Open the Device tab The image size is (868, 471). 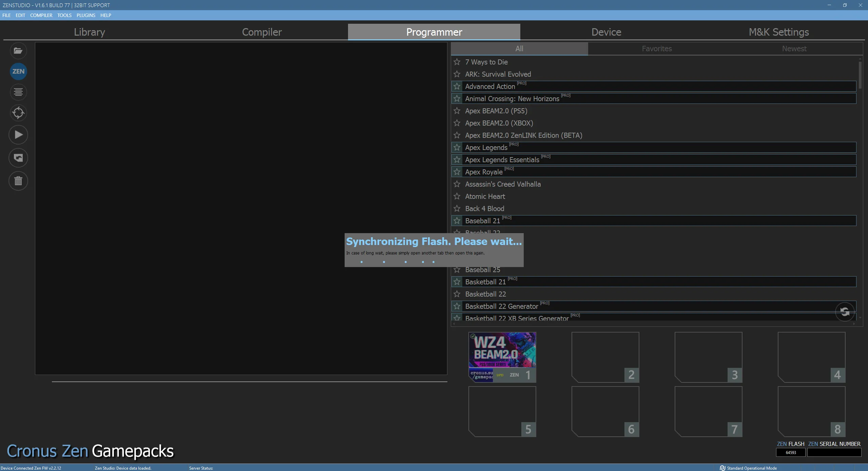606,32
